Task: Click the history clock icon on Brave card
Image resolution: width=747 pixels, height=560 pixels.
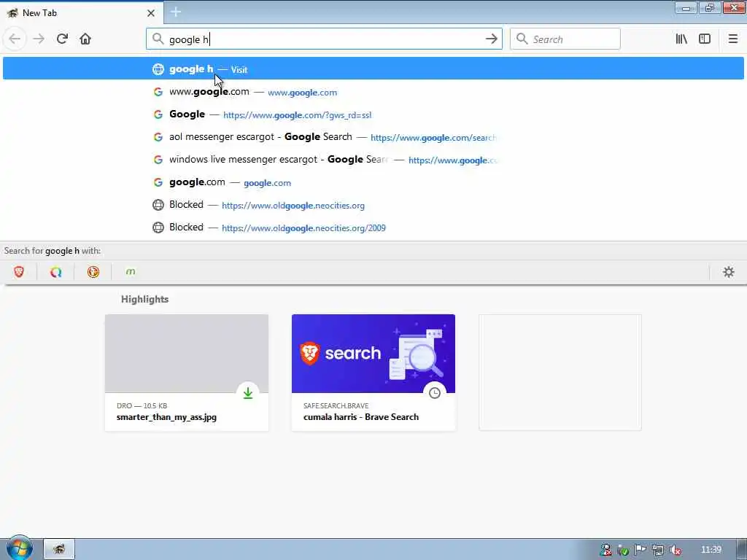Action: (435, 393)
